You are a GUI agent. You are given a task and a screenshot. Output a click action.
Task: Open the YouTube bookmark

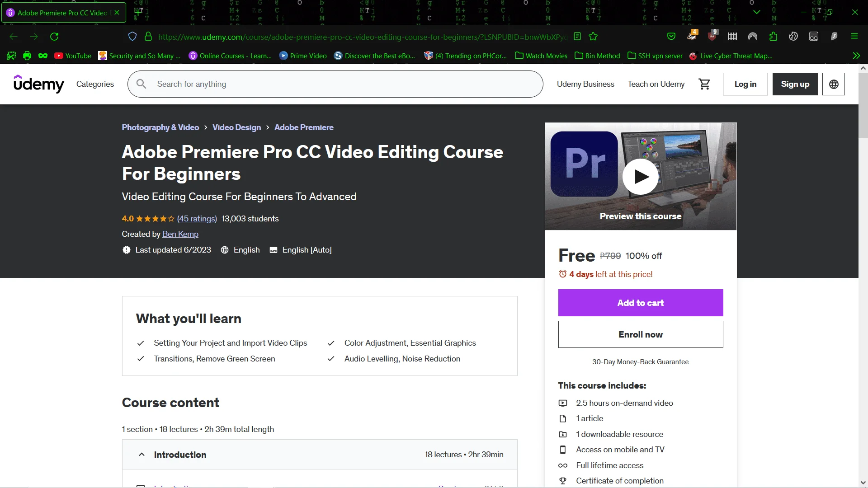point(73,56)
